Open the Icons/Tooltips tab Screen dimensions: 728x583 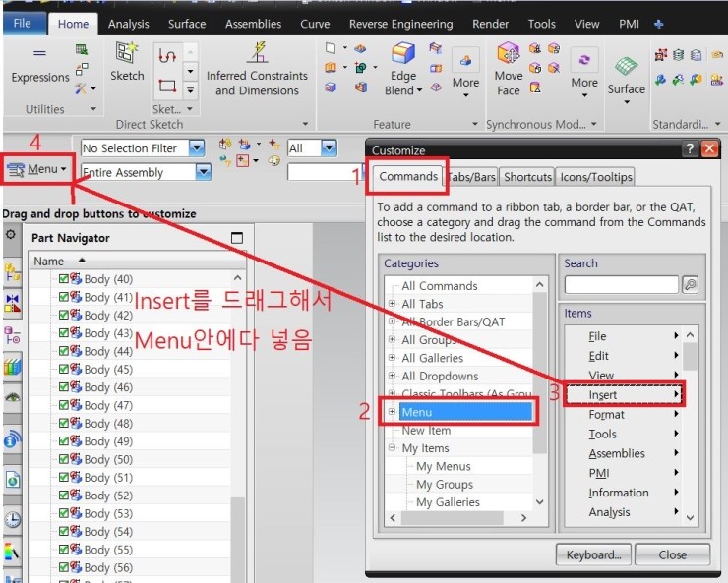[x=595, y=177]
